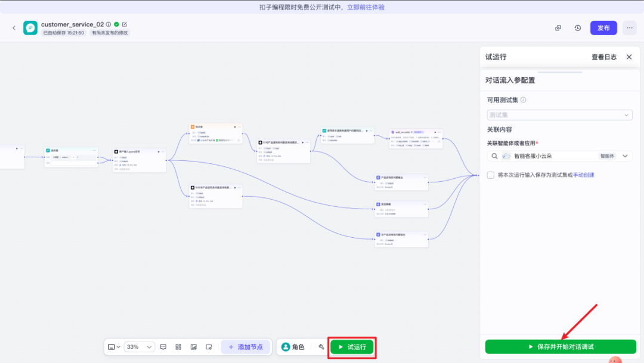Click the comment icon in bottom toolbar
The height and width of the screenshot is (363, 644).
pyautogui.click(x=163, y=347)
